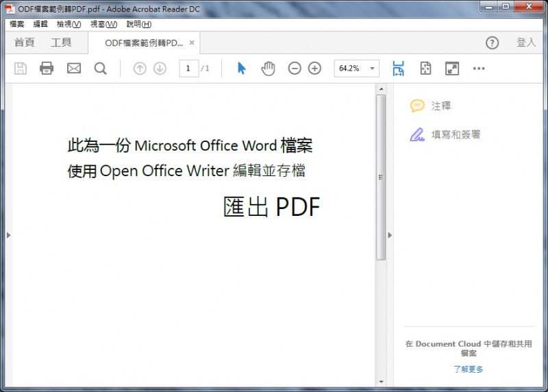The image size is (548, 392).
Task: Click the 了解更多 link
Action: coord(469,369)
